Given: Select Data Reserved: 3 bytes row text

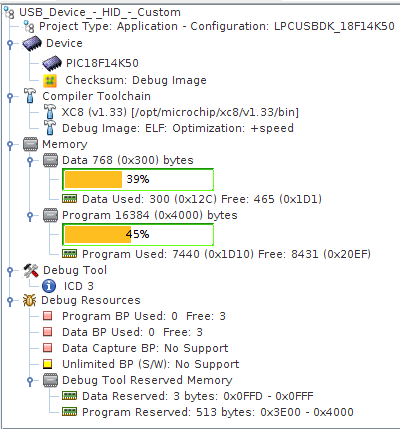Looking at the screenshot, I should (x=198, y=396).
